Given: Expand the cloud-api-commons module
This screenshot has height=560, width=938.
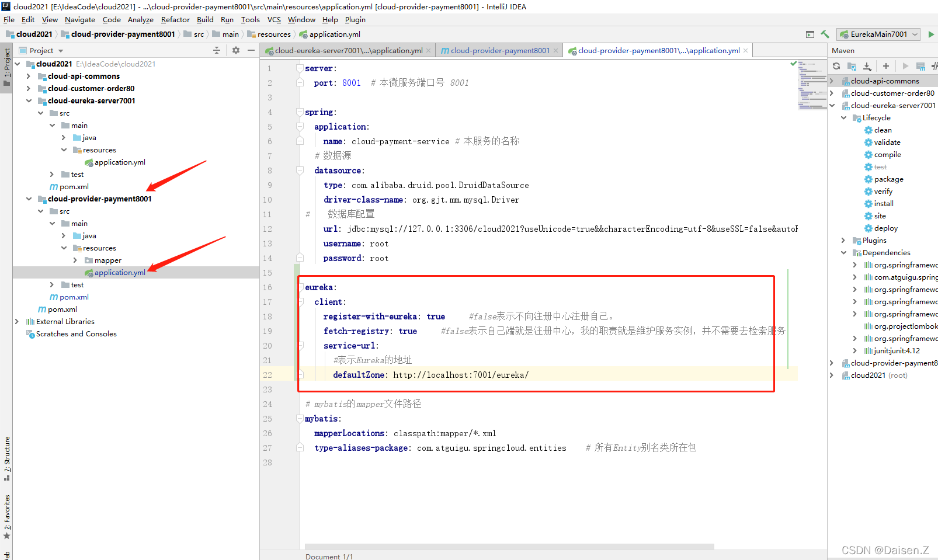Looking at the screenshot, I should point(28,76).
